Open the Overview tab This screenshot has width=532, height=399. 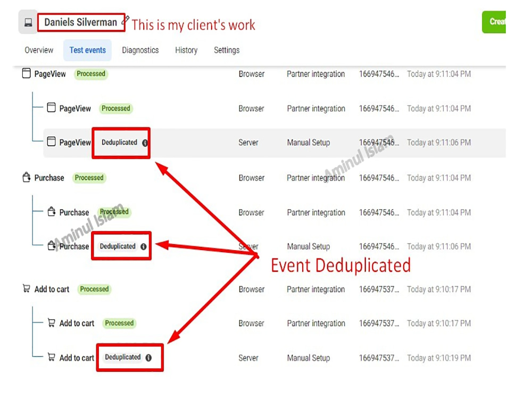click(x=39, y=50)
